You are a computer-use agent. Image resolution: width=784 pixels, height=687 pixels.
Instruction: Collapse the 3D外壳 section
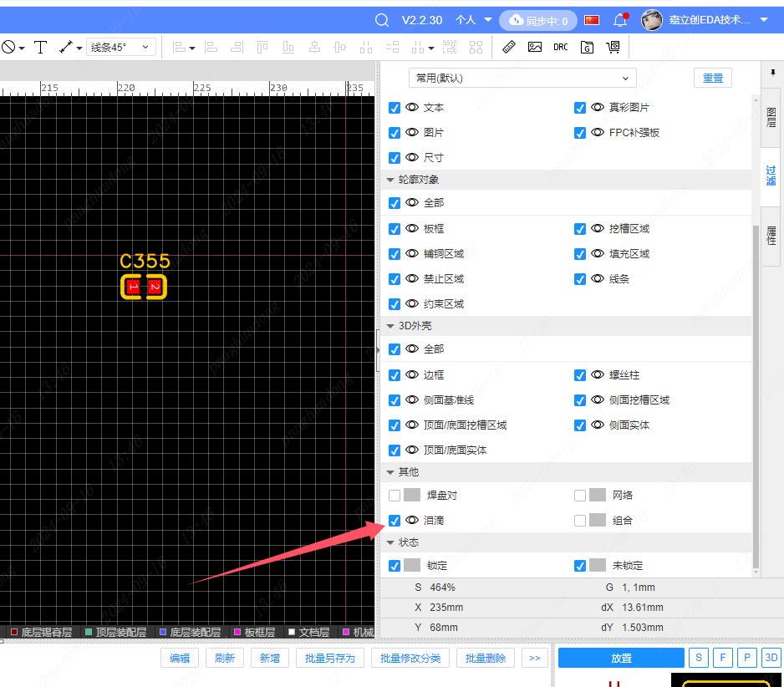pyautogui.click(x=390, y=326)
